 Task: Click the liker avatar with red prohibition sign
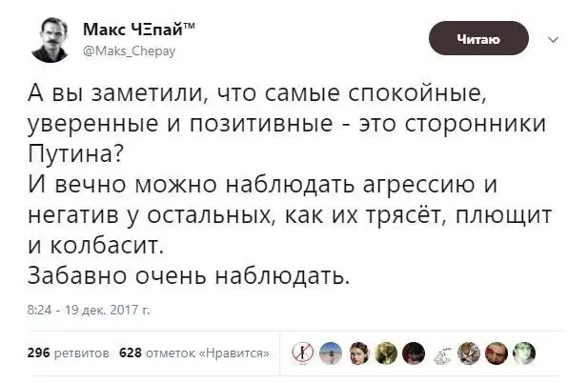pos(300,353)
